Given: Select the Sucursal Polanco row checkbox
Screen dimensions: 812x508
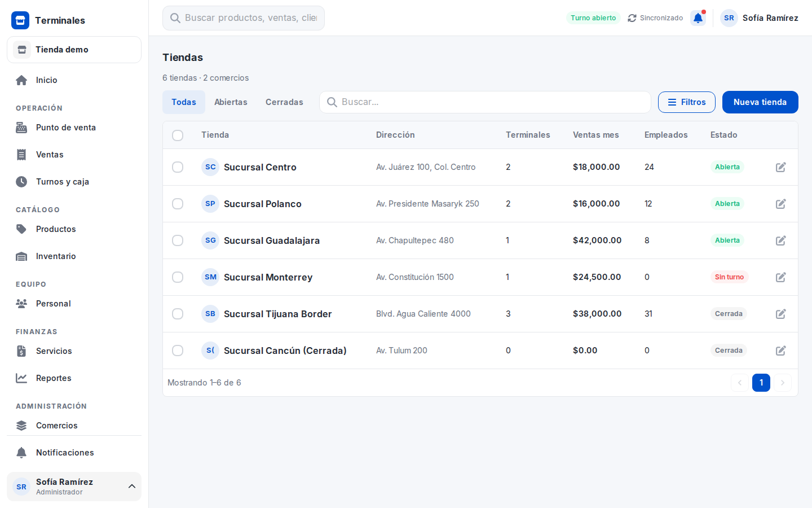Looking at the screenshot, I should click(x=178, y=204).
